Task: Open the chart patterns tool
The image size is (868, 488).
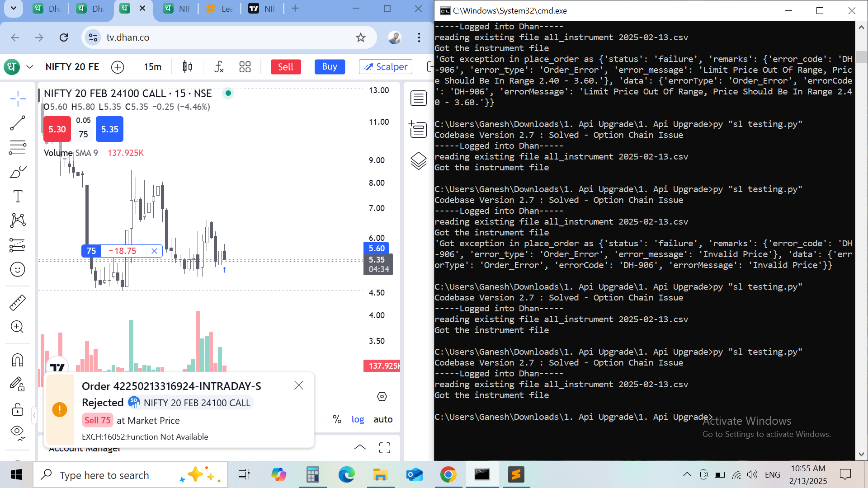Action: [18, 221]
